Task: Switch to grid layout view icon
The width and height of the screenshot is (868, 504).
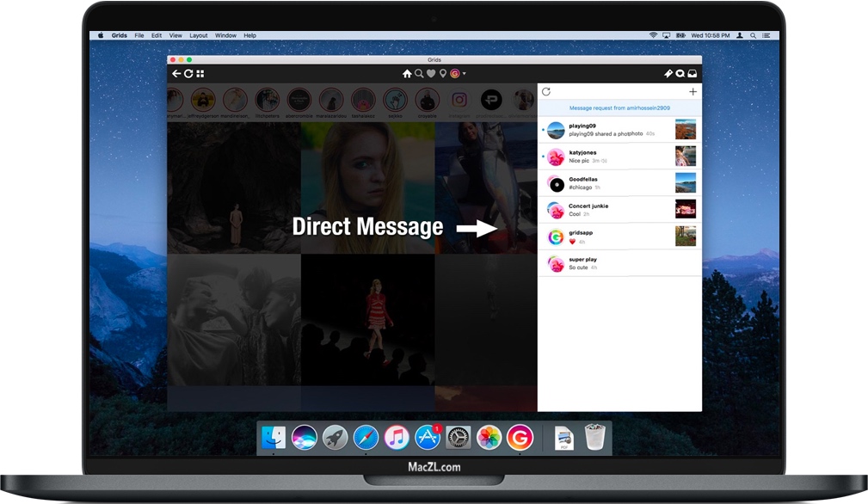Action: click(200, 74)
